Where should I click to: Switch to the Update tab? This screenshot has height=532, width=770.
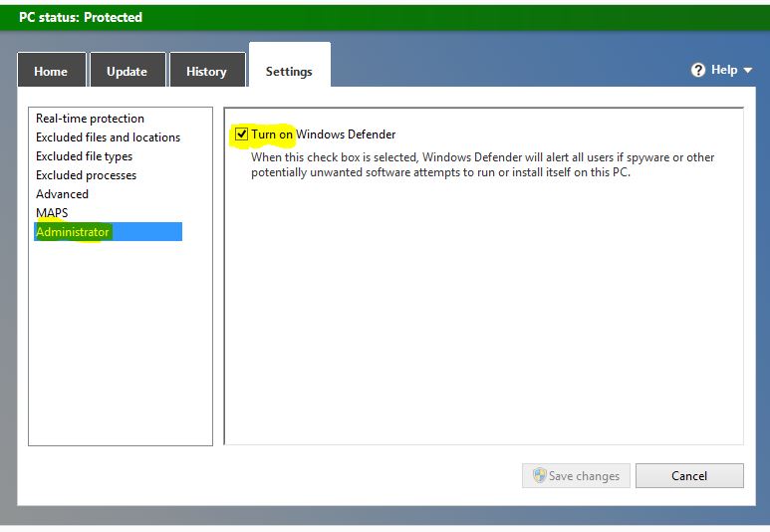tap(128, 70)
